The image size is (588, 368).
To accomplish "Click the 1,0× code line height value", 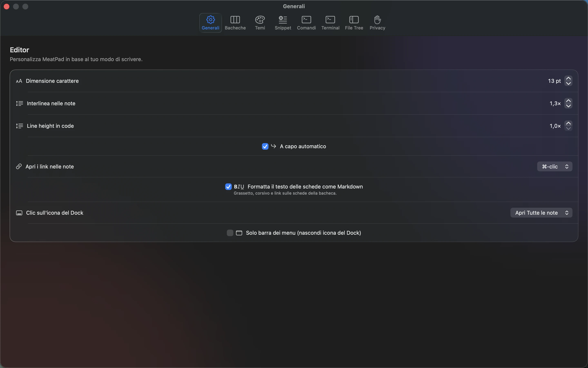I will tap(555, 126).
